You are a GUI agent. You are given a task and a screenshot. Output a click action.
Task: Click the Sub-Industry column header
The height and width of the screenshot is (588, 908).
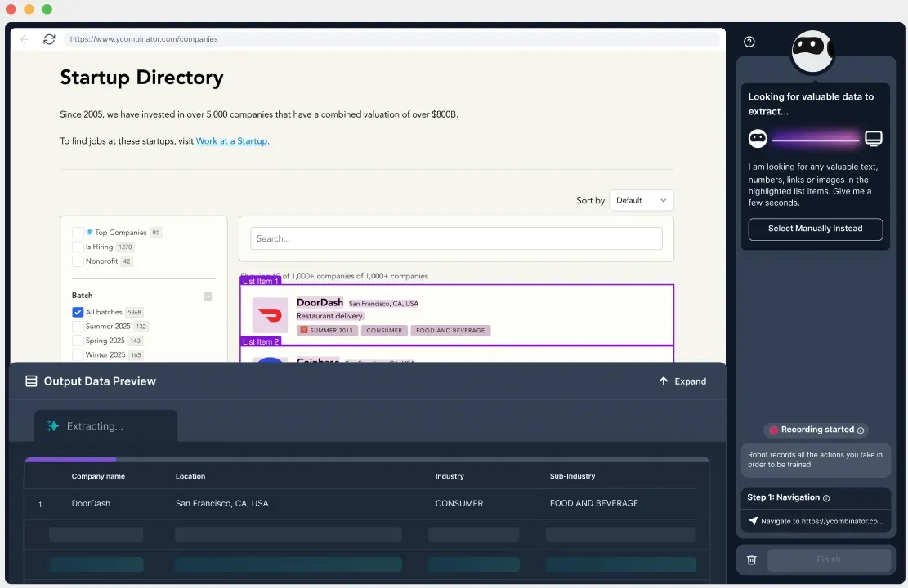572,476
